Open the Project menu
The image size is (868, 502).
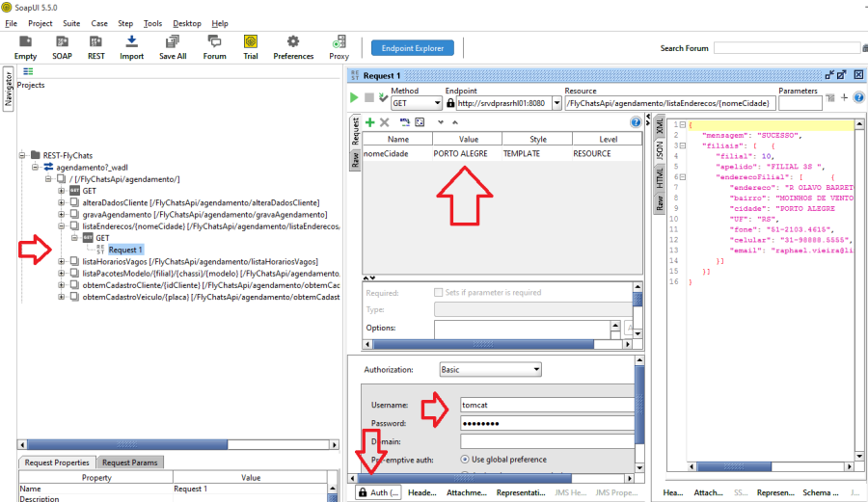(40, 23)
